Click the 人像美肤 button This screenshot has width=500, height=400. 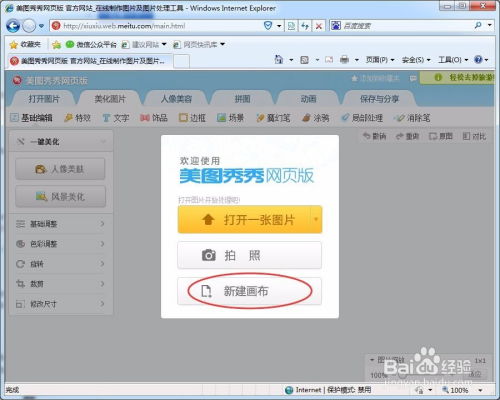[60, 169]
